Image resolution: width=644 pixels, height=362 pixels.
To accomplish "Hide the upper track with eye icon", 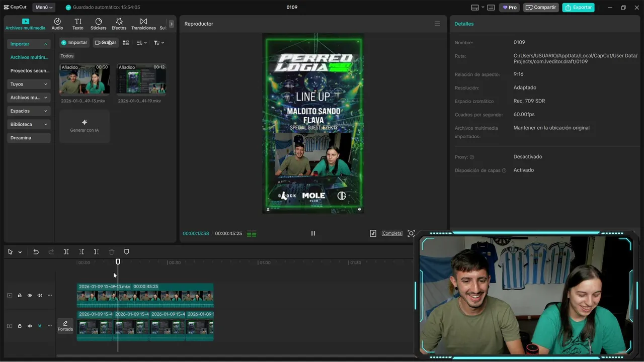I will tap(30, 296).
